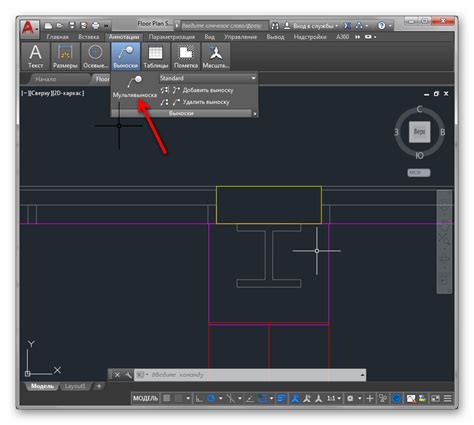Click the Exchange Apps X icon
The width and height of the screenshot is (474, 425).
coord(347,26)
